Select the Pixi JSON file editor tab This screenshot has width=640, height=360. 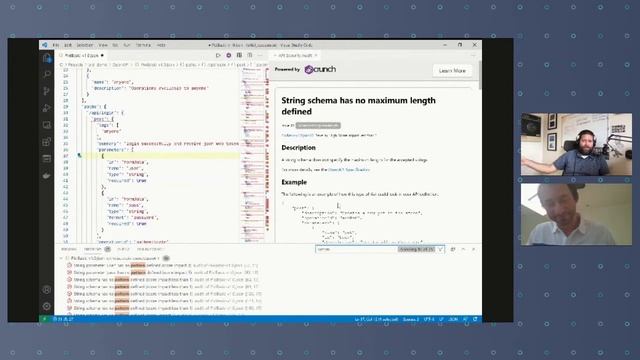click(x=82, y=55)
